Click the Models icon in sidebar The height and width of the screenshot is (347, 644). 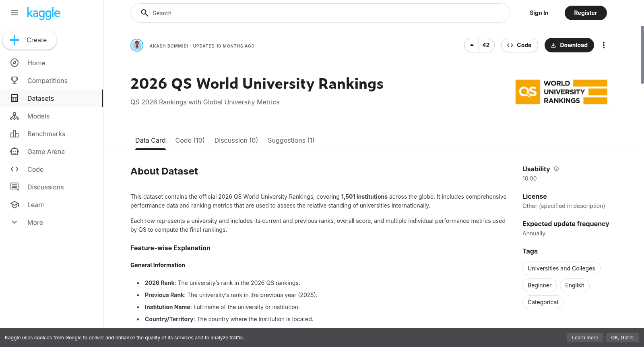14,116
